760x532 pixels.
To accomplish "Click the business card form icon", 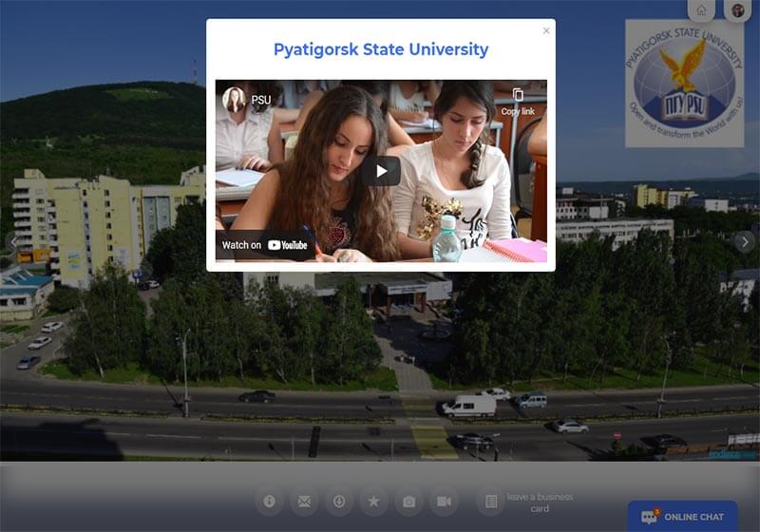I will click(490, 501).
